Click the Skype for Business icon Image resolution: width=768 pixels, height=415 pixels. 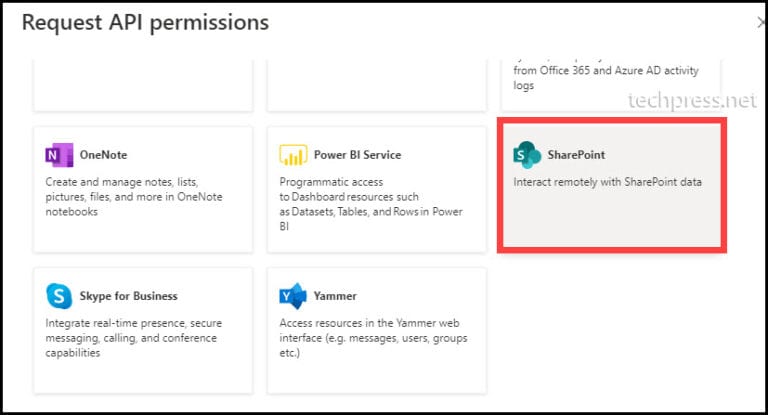pos(59,296)
